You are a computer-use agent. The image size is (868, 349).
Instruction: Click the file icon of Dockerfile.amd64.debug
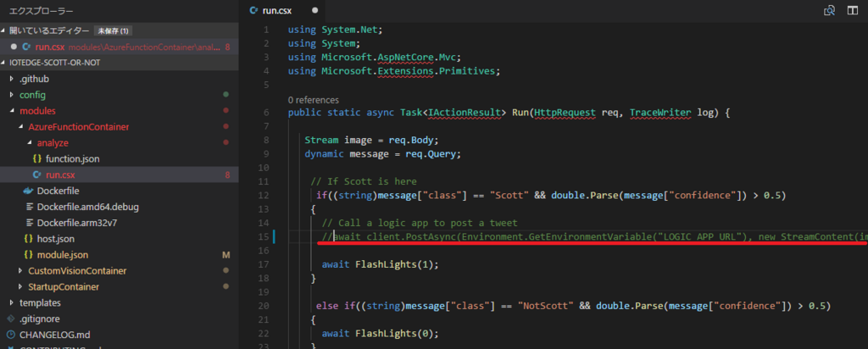coord(28,207)
